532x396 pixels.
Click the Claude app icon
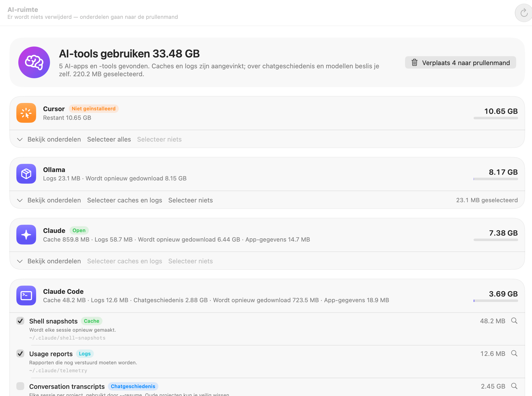(x=26, y=235)
